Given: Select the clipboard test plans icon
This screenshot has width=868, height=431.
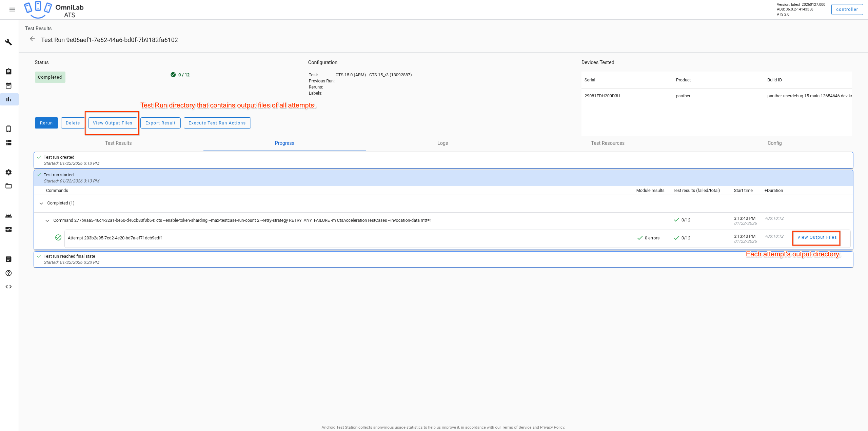Looking at the screenshot, I should coord(8,71).
